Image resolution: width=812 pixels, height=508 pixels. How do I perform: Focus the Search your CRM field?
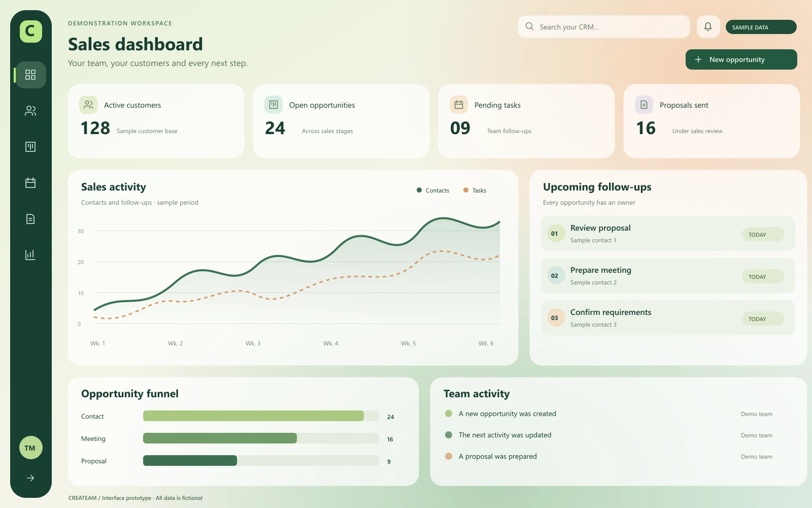click(604, 27)
